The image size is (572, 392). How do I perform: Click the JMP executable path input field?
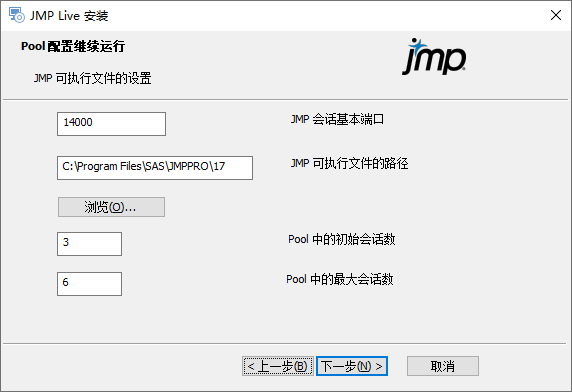pos(155,168)
